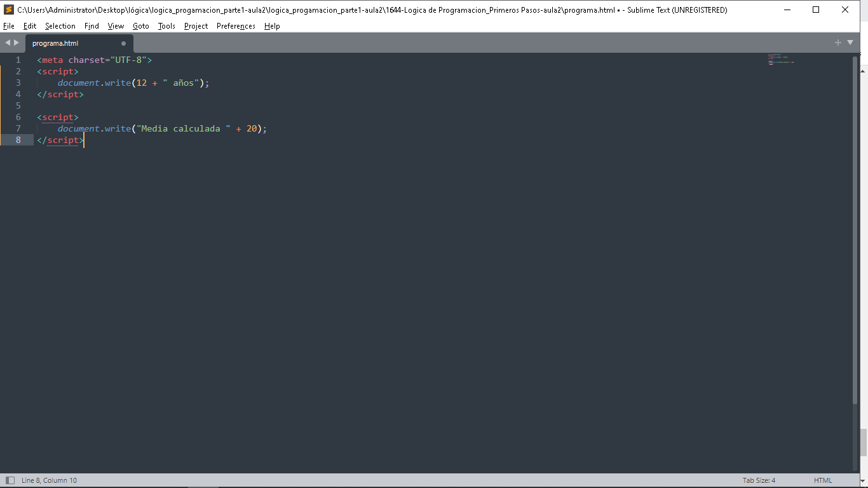Viewport: 868px width, 488px height.
Task: Click the number 12 in code
Action: point(142,83)
